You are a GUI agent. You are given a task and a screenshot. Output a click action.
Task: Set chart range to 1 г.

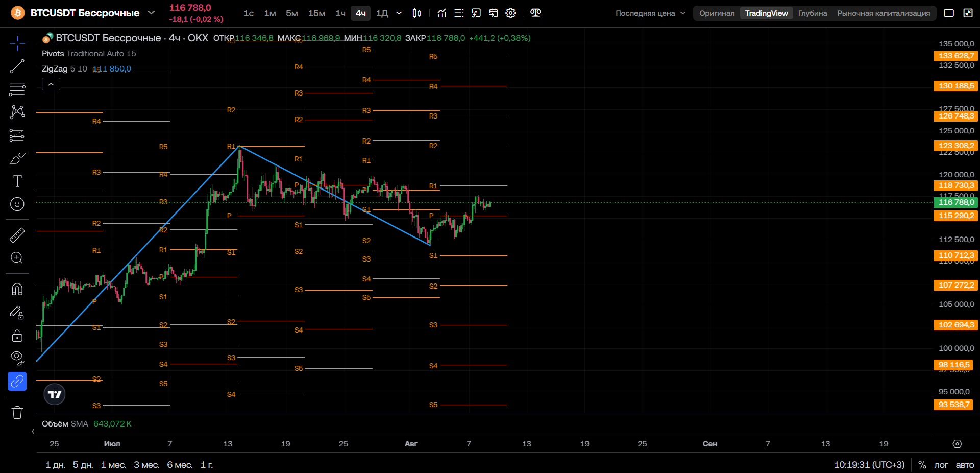pos(207,465)
